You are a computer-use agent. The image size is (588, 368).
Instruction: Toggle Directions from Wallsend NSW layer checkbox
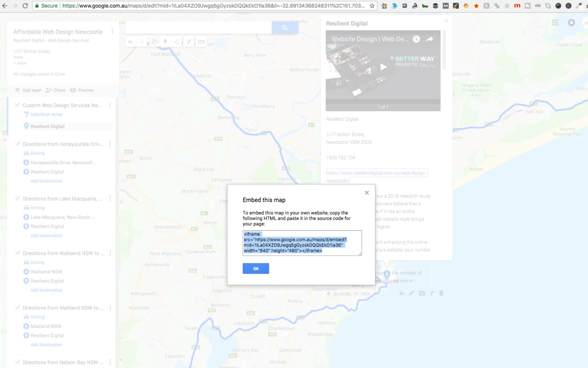pyautogui.click(x=18, y=253)
